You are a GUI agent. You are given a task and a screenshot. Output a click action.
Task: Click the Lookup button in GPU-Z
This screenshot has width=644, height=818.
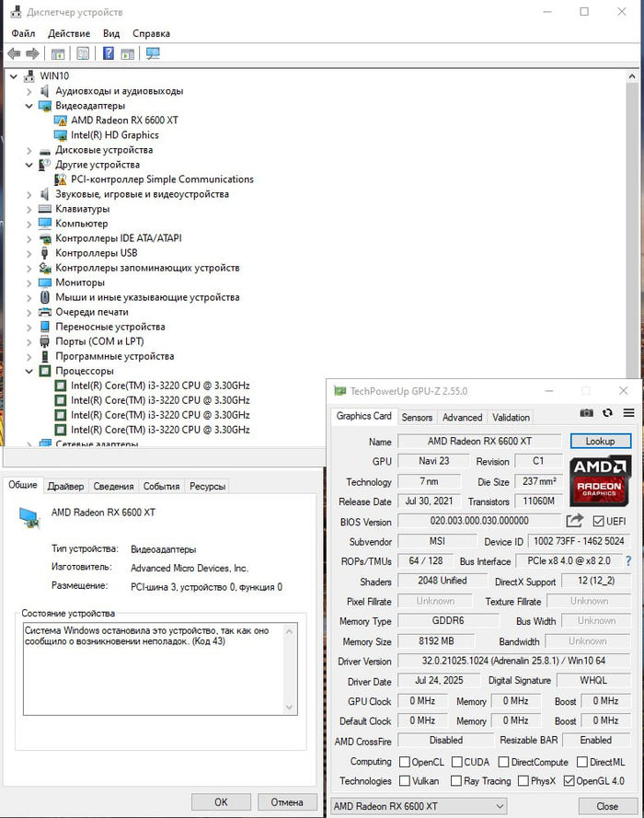pos(600,441)
